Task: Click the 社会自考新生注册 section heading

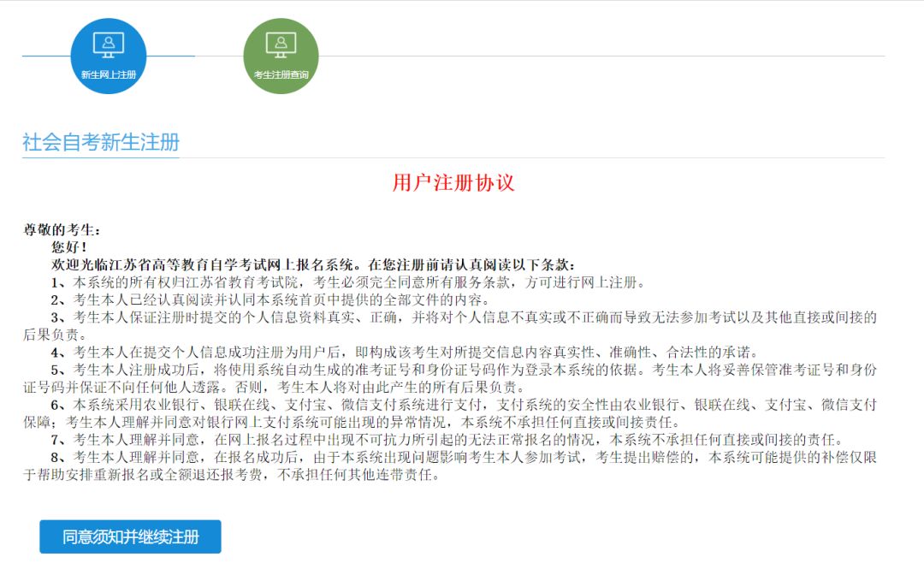Action: click(x=100, y=142)
